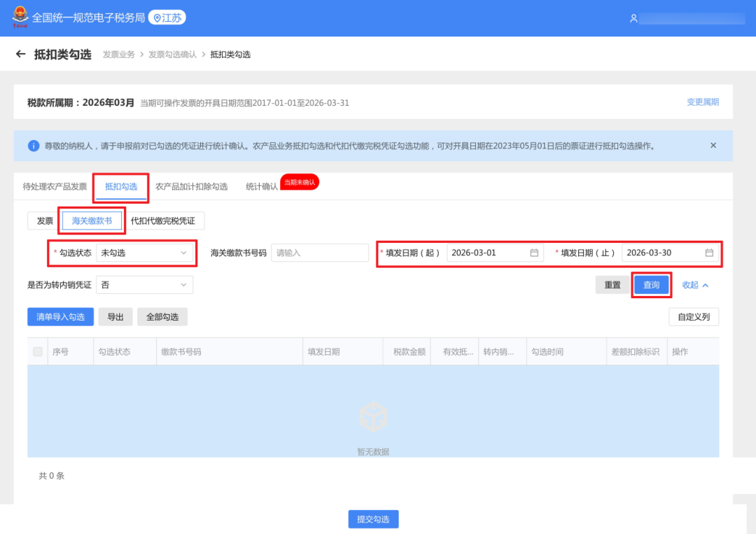Click the tax bureau emblem logo
The width and height of the screenshot is (756, 534).
point(20,17)
